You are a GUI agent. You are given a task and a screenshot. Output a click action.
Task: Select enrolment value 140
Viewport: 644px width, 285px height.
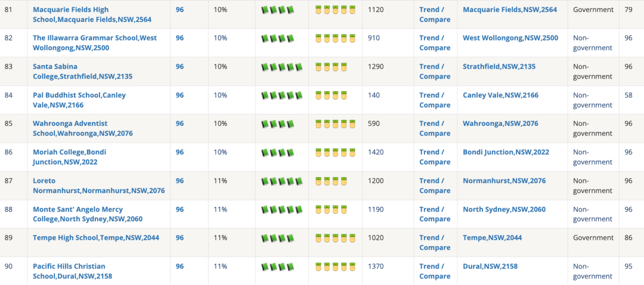pos(374,95)
